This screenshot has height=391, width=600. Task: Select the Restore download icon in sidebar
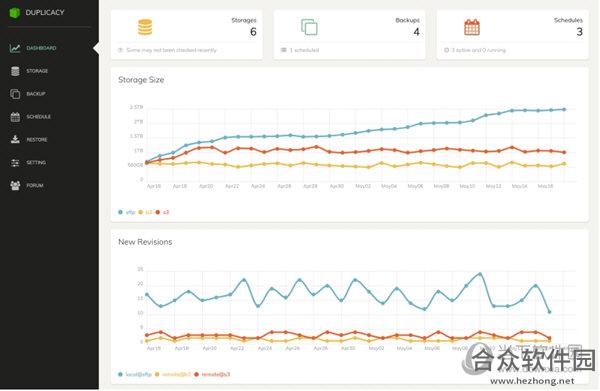coord(15,139)
